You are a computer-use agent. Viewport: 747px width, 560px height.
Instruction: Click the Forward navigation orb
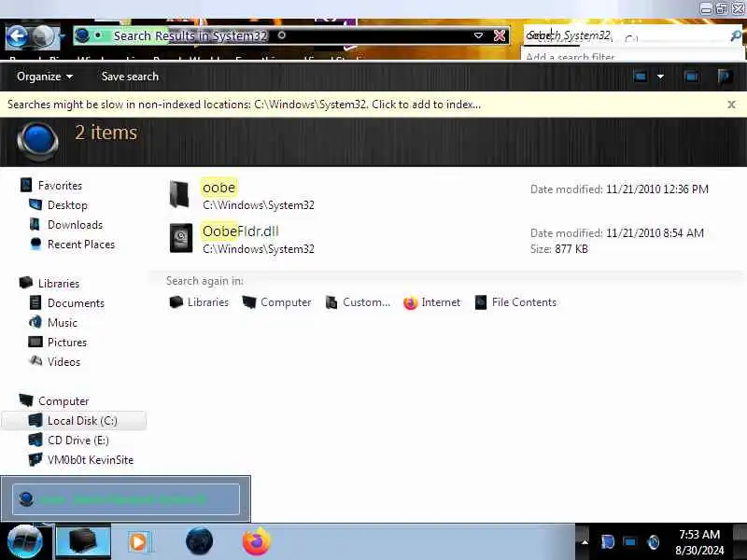[43, 35]
